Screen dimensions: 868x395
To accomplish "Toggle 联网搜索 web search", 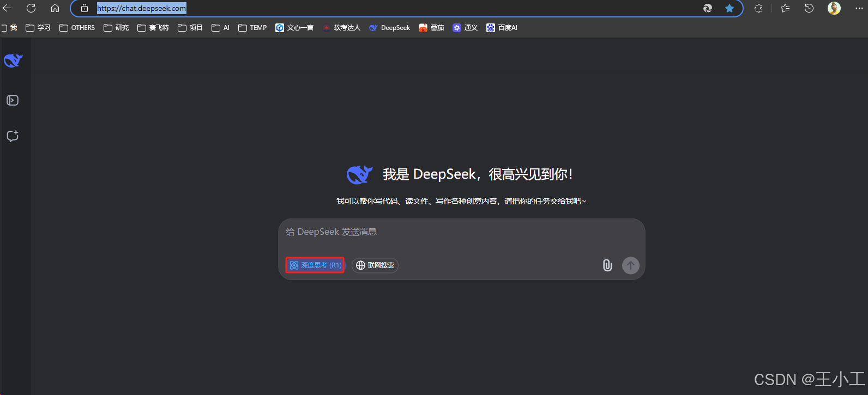I will click(x=375, y=265).
